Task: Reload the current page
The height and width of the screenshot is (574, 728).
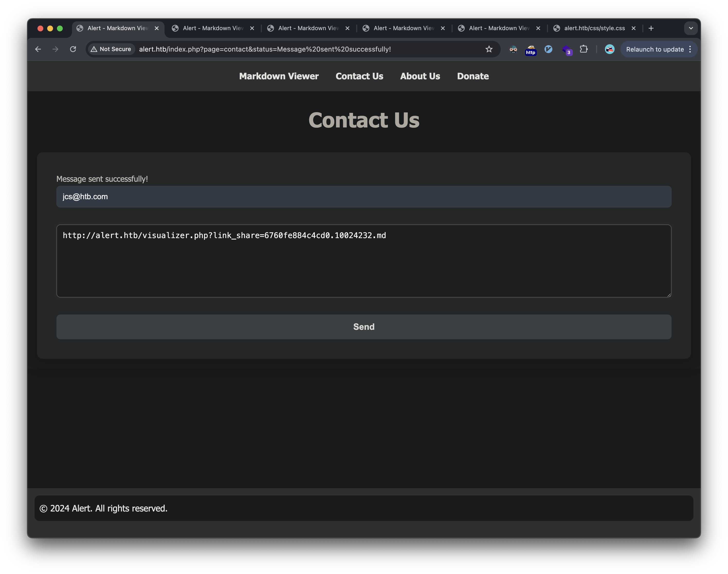Action: [x=73, y=49]
